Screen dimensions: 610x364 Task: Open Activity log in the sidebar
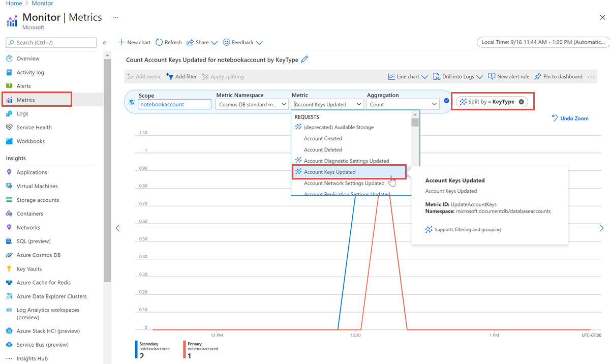coord(30,72)
